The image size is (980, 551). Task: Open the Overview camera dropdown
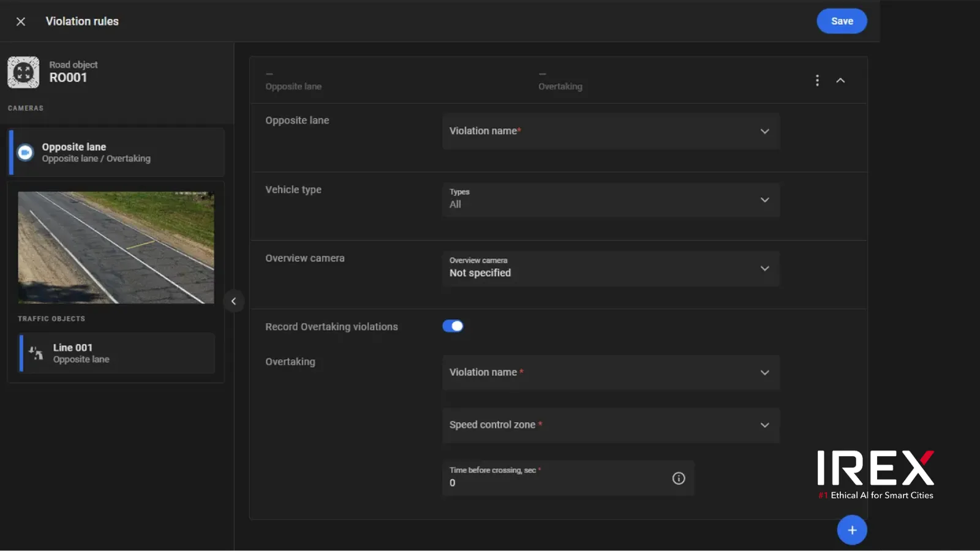(x=611, y=268)
